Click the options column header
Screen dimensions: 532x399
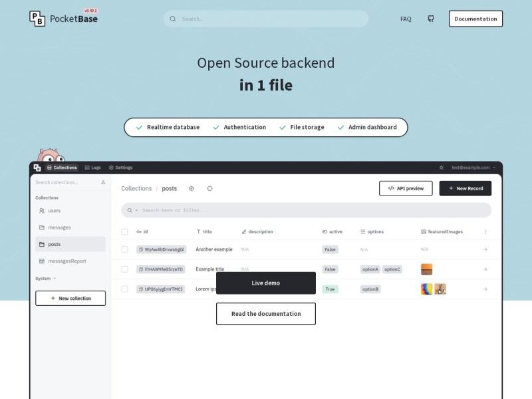(x=372, y=231)
